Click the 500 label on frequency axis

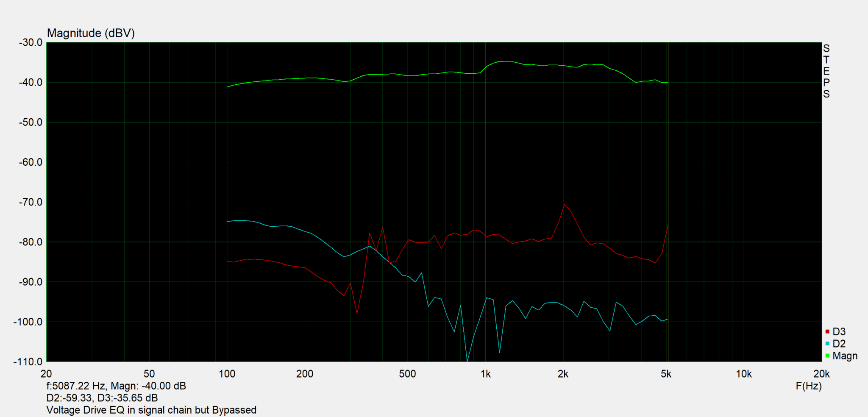click(x=408, y=374)
